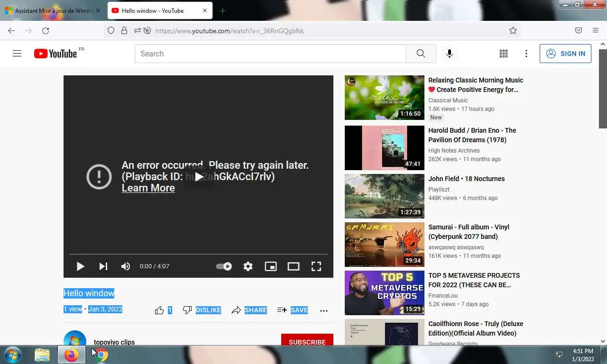
Task: Save the video to a playlist
Action: [293, 310]
